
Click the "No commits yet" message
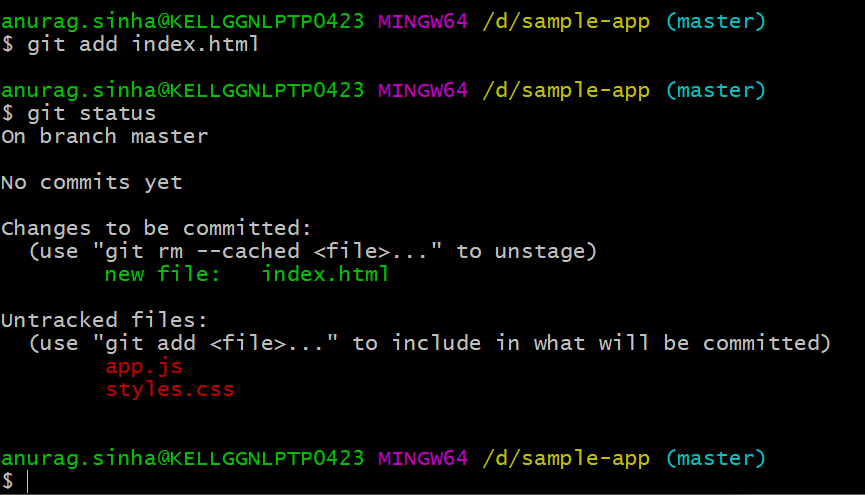pos(92,182)
